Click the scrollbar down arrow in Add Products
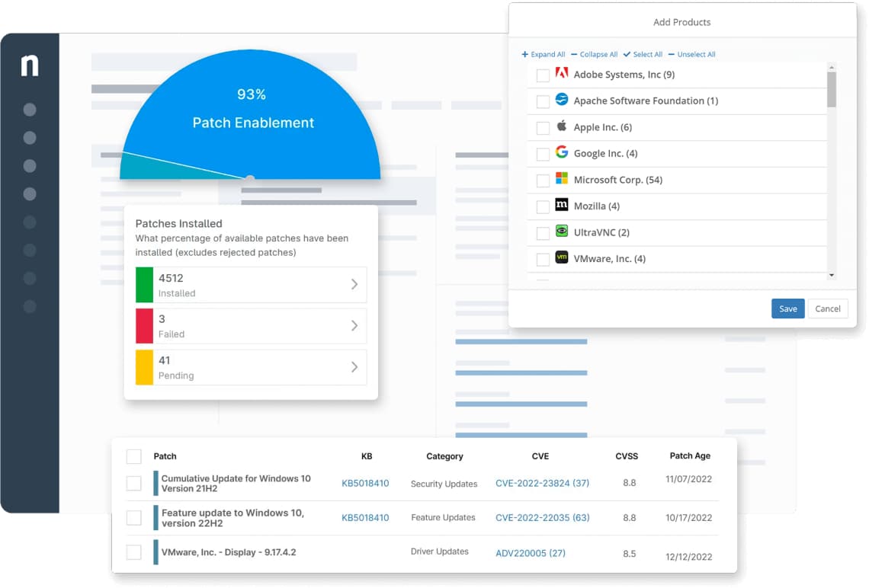The width and height of the screenshot is (869, 588). (x=832, y=275)
